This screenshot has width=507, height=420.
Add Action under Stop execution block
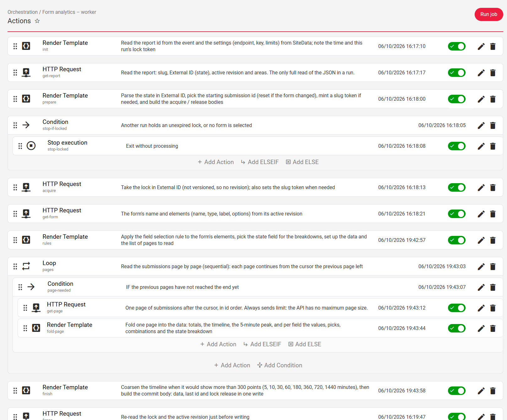[216, 162]
